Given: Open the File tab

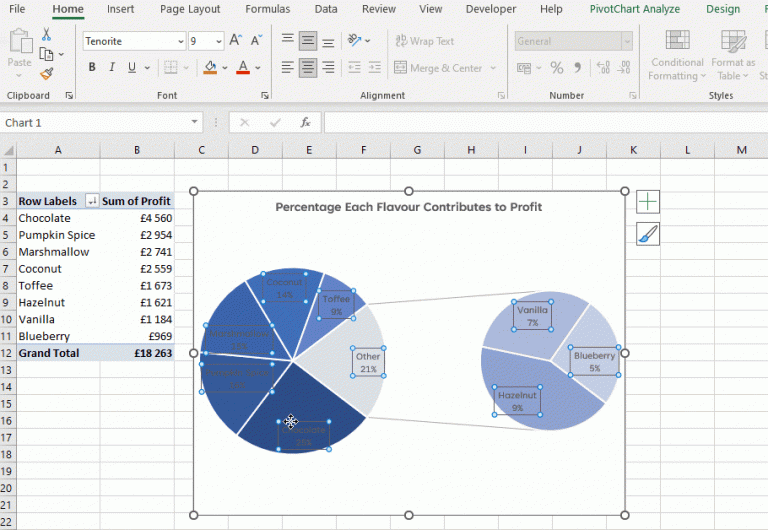Looking at the screenshot, I should [17, 9].
